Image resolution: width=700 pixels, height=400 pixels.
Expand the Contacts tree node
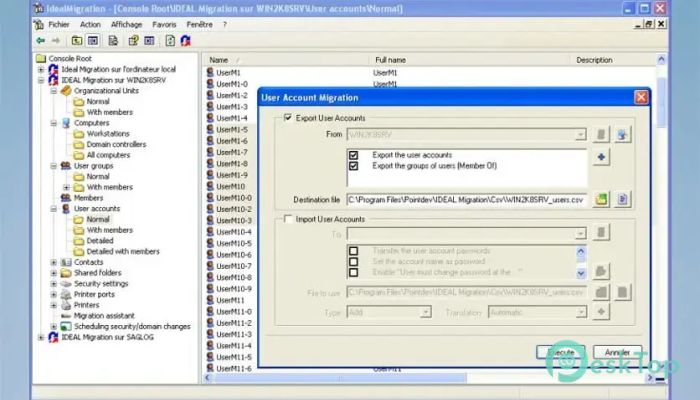click(54, 262)
